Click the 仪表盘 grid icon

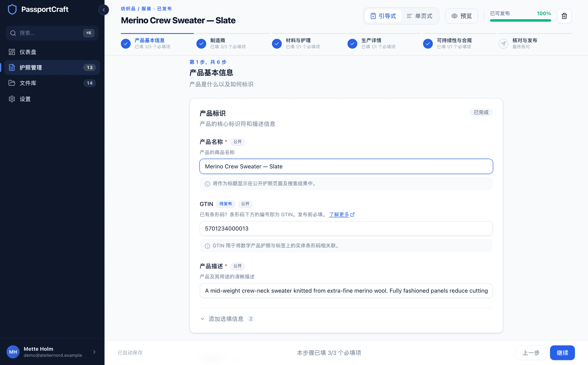(12, 52)
